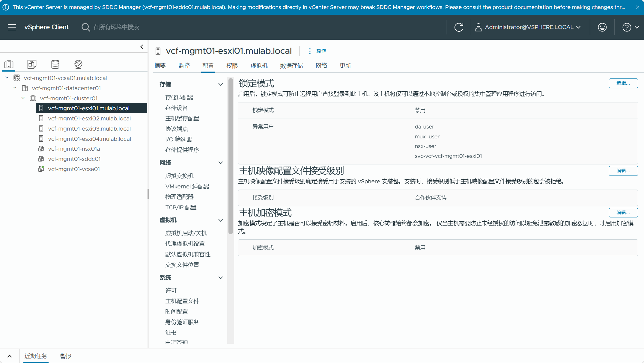
Task: Open 主机缓存配置 settings
Action: pos(182,118)
